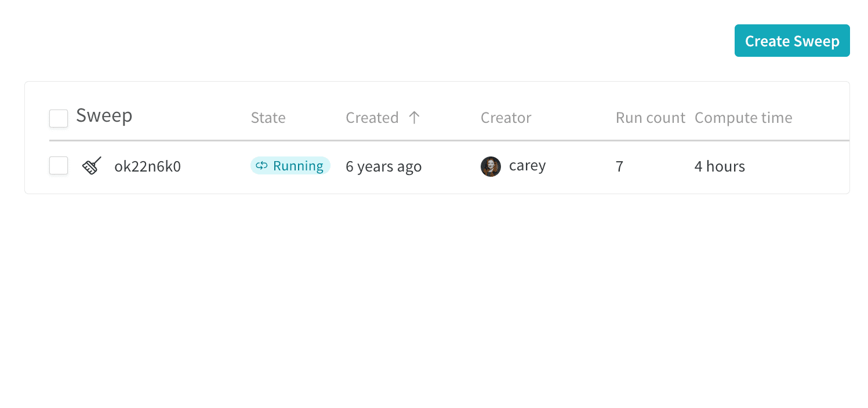Click carey's avatar picture
The width and height of the screenshot is (868, 408).
click(x=491, y=166)
